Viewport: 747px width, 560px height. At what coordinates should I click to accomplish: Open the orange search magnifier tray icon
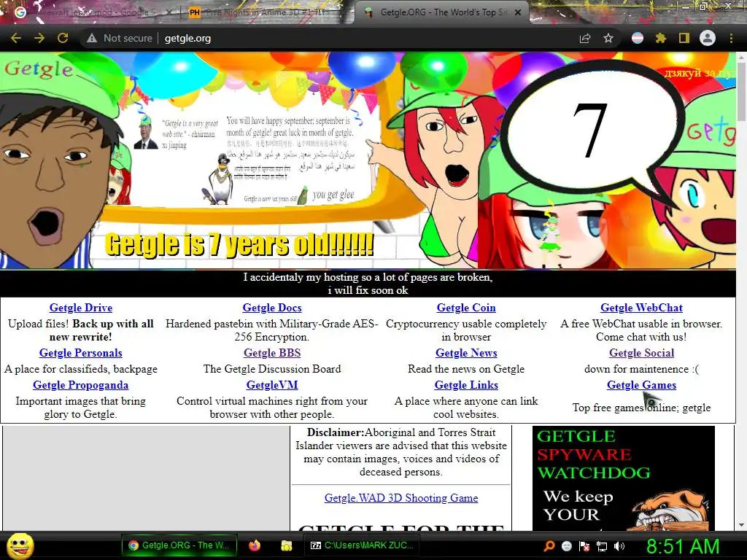click(x=549, y=546)
